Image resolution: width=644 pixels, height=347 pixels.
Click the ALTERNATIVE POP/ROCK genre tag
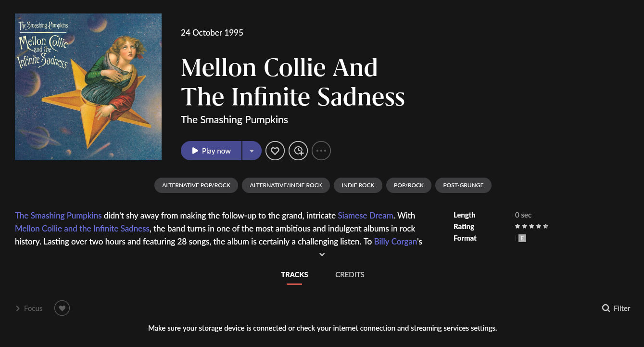pos(196,185)
